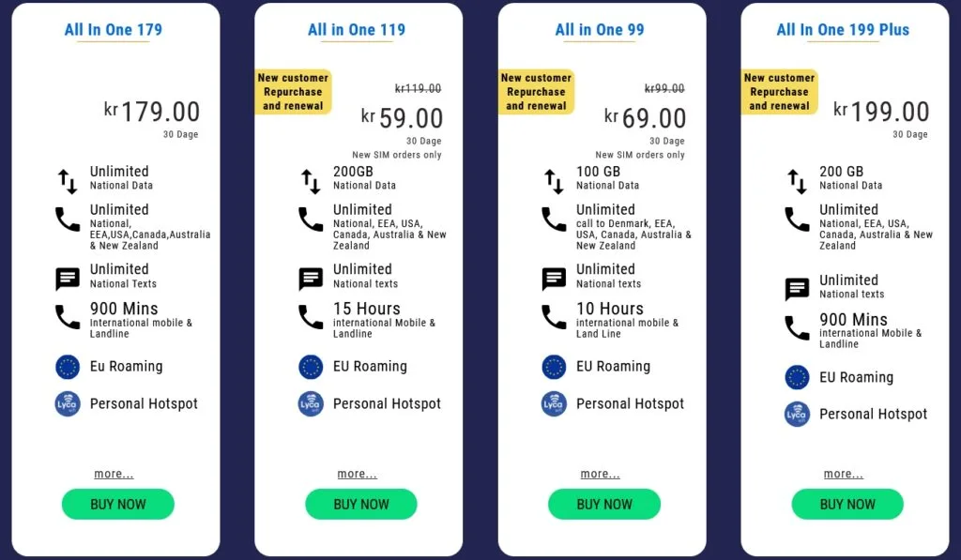The height and width of the screenshot is (560, 961).
Task: Click texts message icon in All in One 99
Action: [x=555, y=279]
